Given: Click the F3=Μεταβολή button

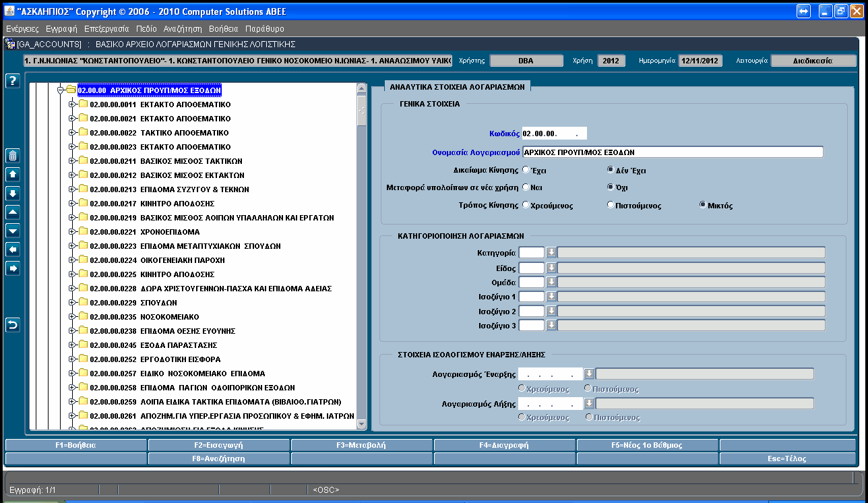Looking at the screenshot, I should coord(361,445).
